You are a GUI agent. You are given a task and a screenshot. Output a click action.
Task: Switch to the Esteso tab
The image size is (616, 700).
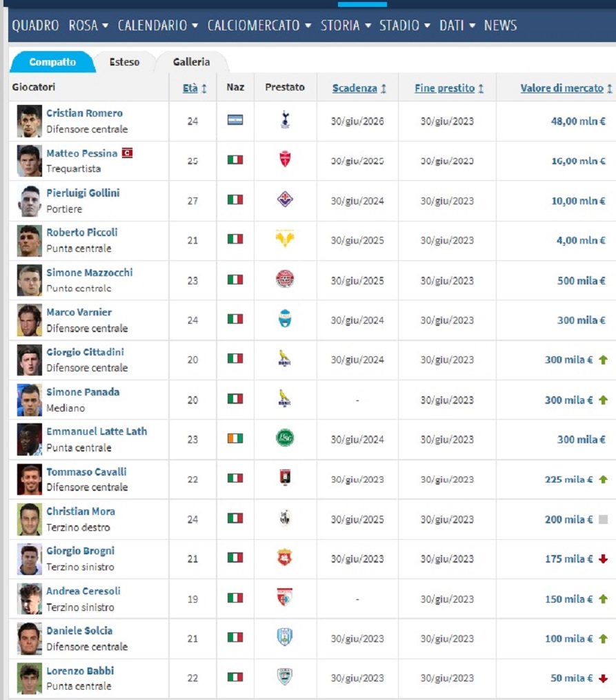[x=124, y=62]
